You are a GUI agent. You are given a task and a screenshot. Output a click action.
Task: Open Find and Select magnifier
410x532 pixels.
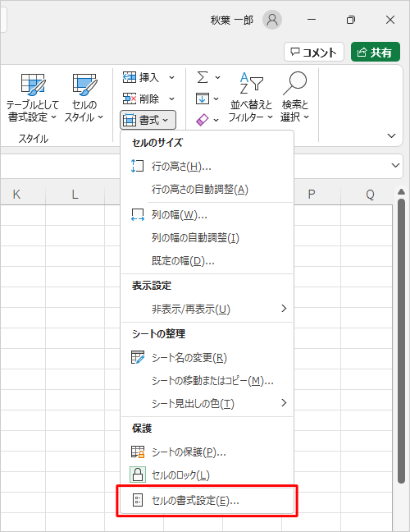coord(295,98)
